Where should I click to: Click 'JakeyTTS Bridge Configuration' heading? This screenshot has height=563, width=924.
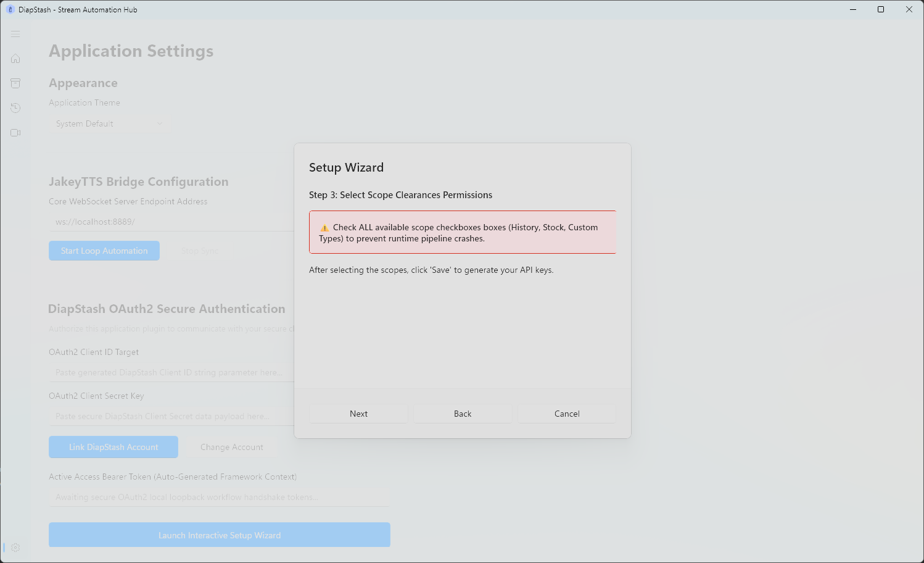point(139,181)
